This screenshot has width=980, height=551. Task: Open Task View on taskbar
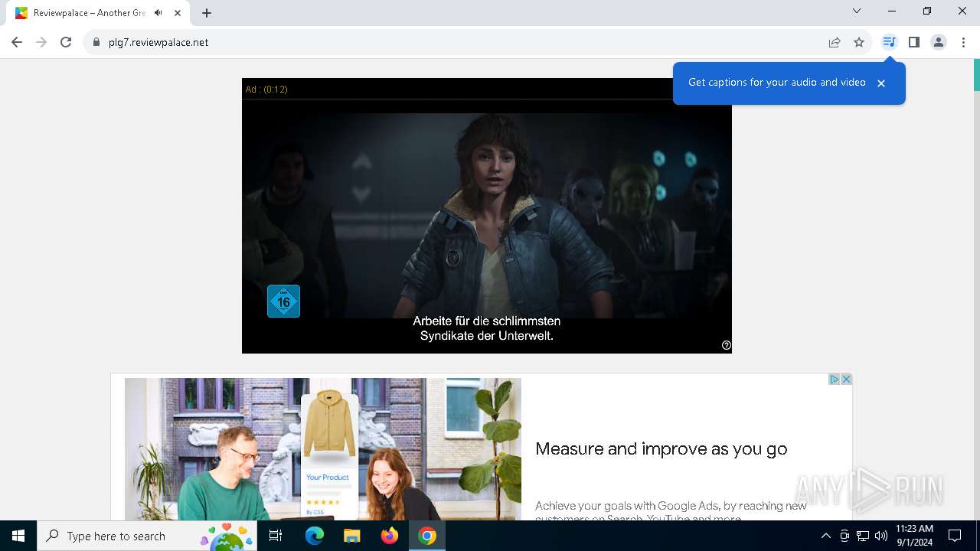(x=276, y=536)
